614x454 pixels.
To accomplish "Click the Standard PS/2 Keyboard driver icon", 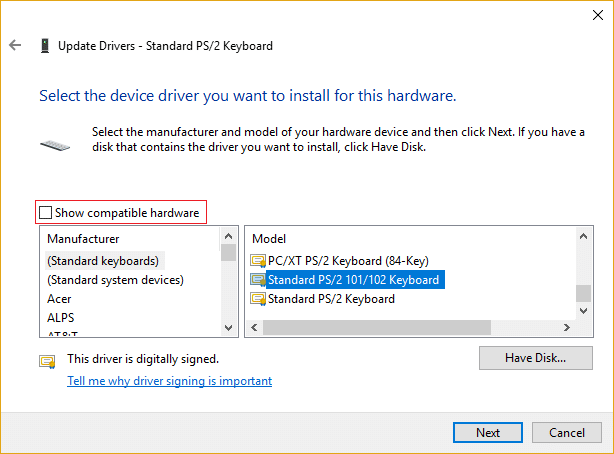I will pyautogui.click(x=258, y=299).
